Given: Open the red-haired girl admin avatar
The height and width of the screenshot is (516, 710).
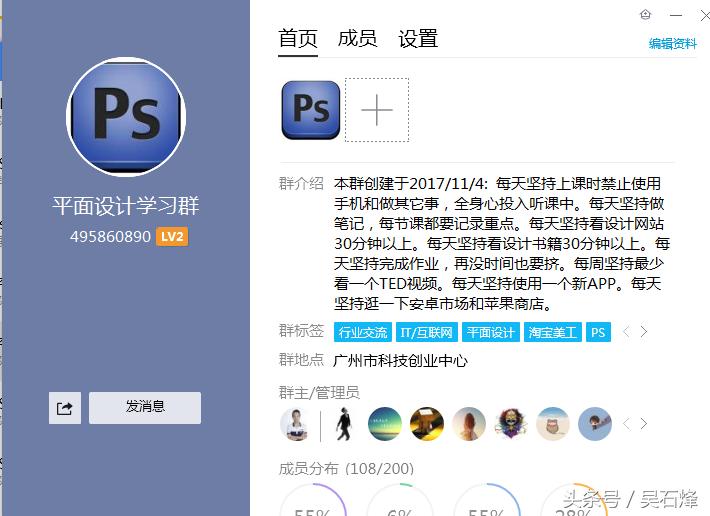Looking at the screenshot, I should point(469,424).
